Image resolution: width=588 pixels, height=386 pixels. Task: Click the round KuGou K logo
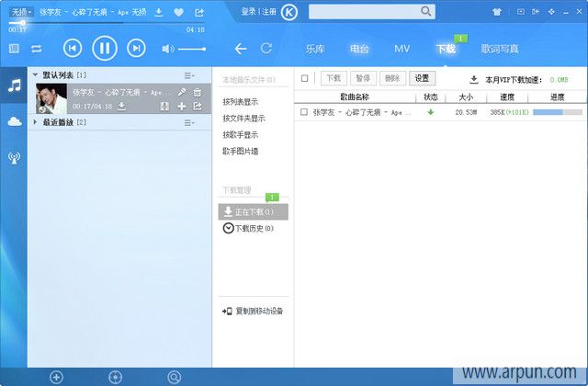click(x=289, y=12)
